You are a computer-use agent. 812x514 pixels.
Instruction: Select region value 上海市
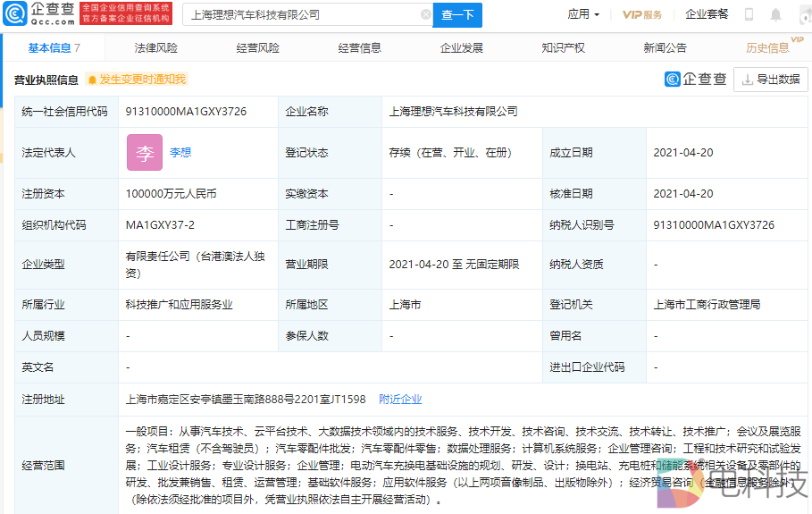coord(405,305)
